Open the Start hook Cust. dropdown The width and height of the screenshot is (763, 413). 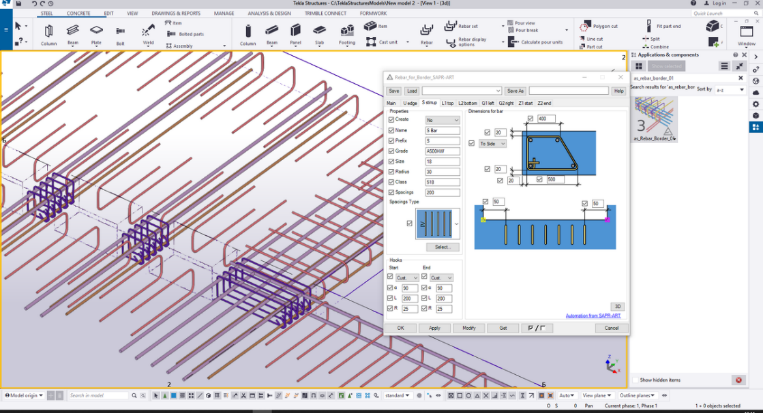[x=407, y=278]
